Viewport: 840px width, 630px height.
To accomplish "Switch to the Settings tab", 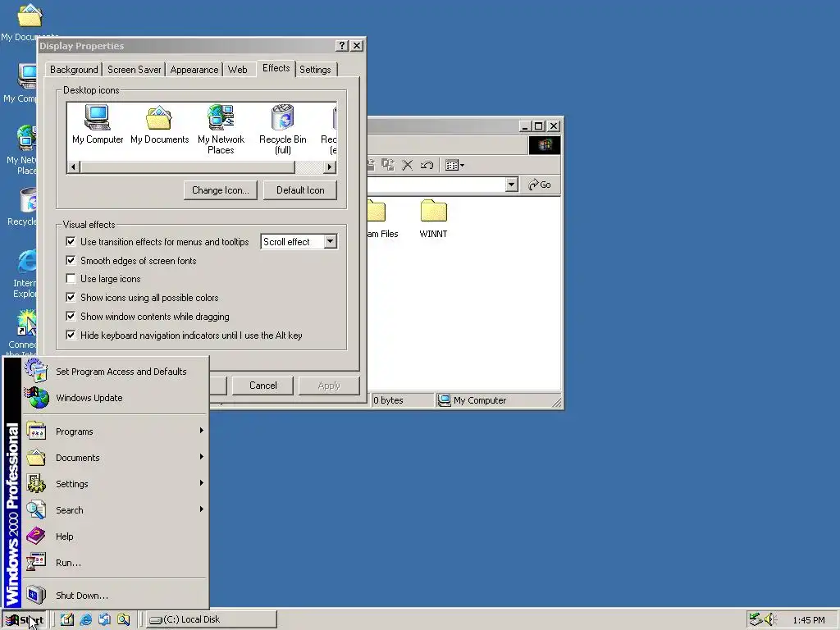I will 315,70.
